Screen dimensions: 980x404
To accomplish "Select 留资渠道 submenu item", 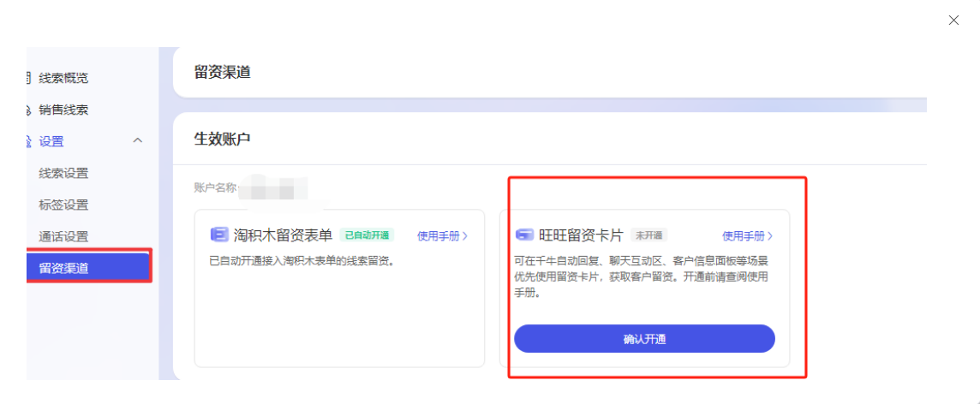I will coord(89,268).
